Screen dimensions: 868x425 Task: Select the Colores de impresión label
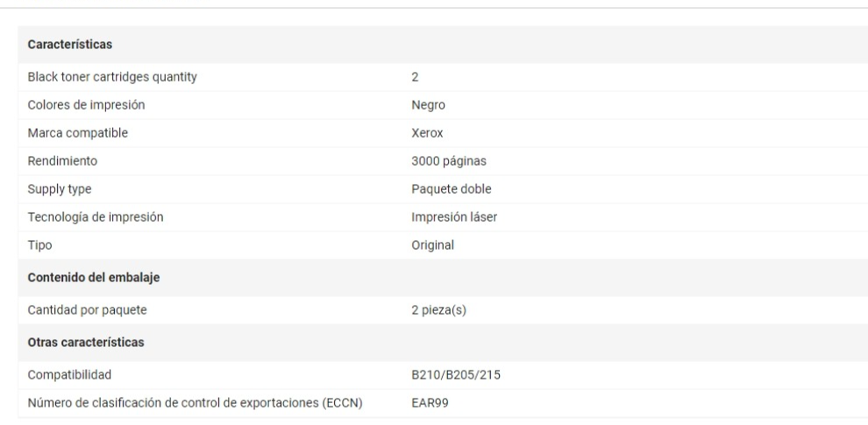86,104
